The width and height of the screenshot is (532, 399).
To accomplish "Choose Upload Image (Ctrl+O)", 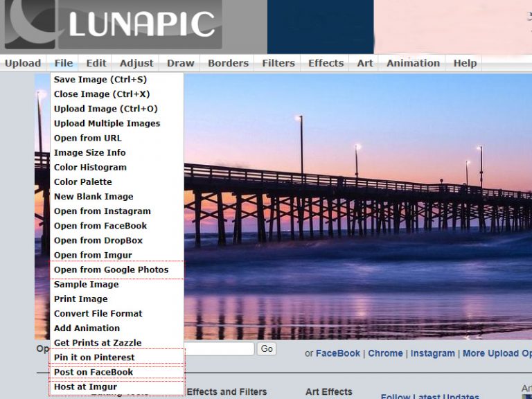I will (x=117, y=109).
